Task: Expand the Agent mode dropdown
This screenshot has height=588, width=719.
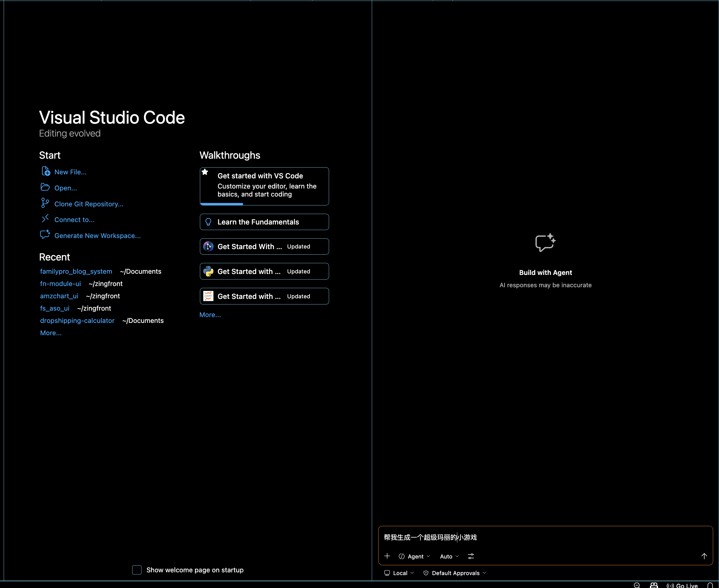Action: [415, 557]
